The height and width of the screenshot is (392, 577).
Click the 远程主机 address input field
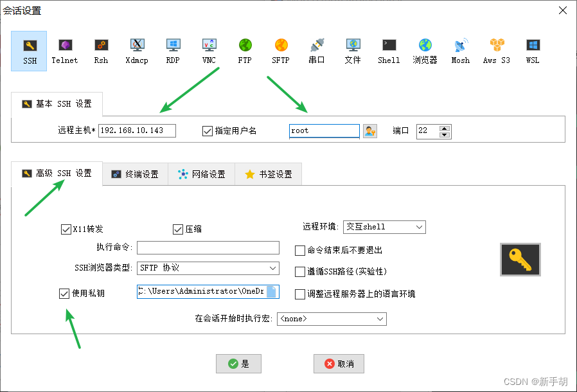(x=136, y=130)
